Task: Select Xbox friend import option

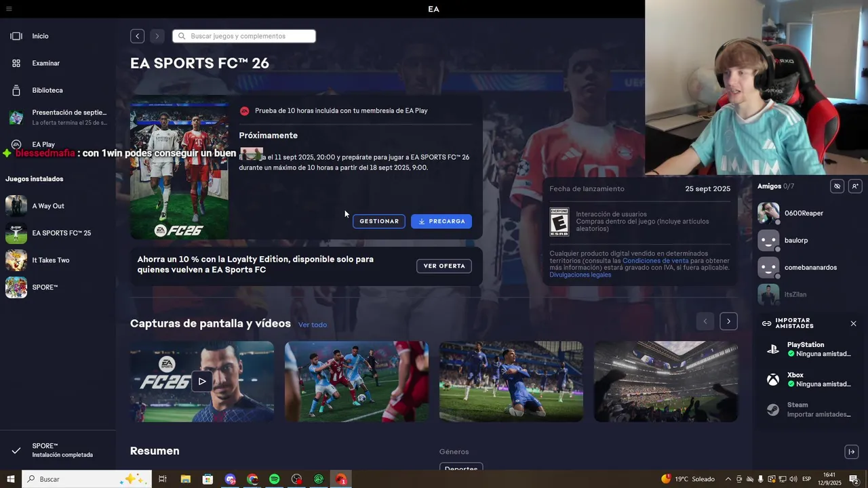Action: point(810,380)
